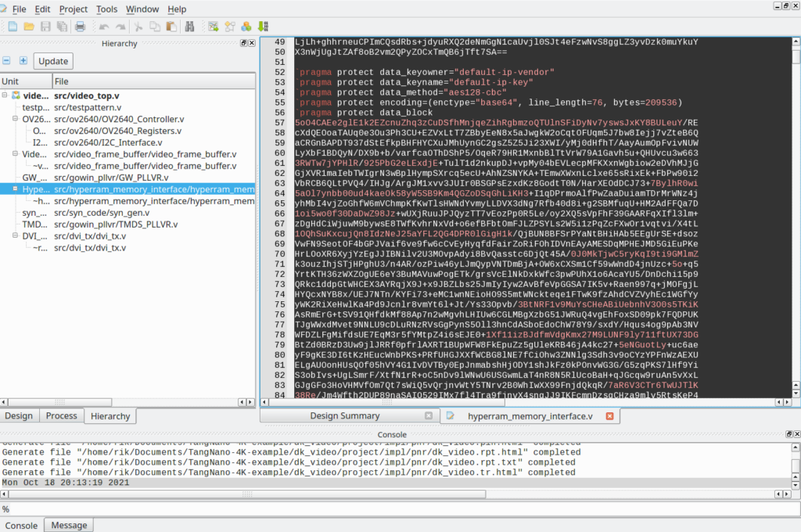Image resolution: width=801 pixels, height=532 pixels.
Task: Click the Unit column header
Action: click(26, 81)
